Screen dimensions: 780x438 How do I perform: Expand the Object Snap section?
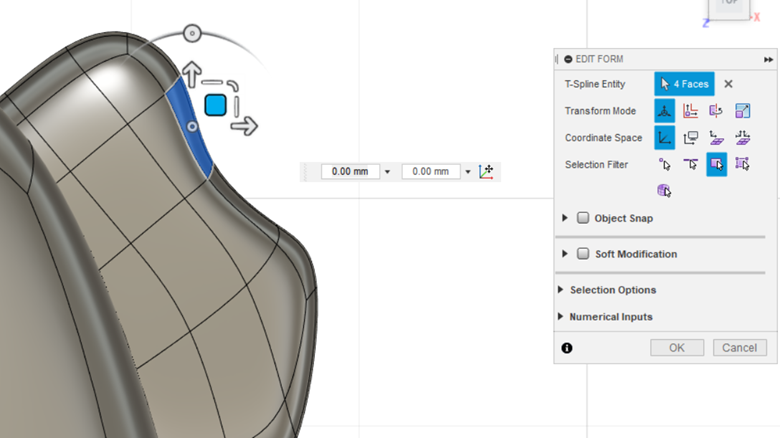coord(565,218)
